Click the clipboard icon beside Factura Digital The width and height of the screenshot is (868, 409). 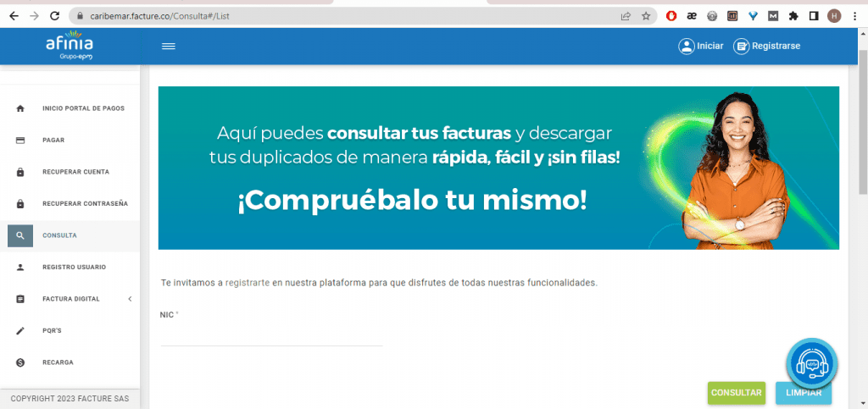point(20,299)
